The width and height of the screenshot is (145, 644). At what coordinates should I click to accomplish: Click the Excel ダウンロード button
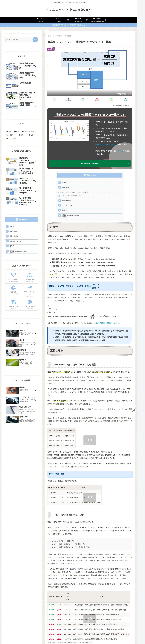90,163
